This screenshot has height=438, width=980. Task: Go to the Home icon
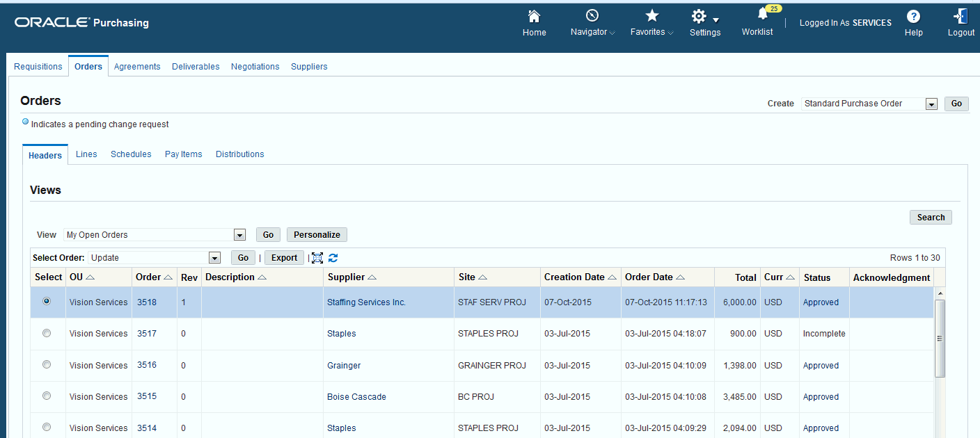[x=534, y=16]
